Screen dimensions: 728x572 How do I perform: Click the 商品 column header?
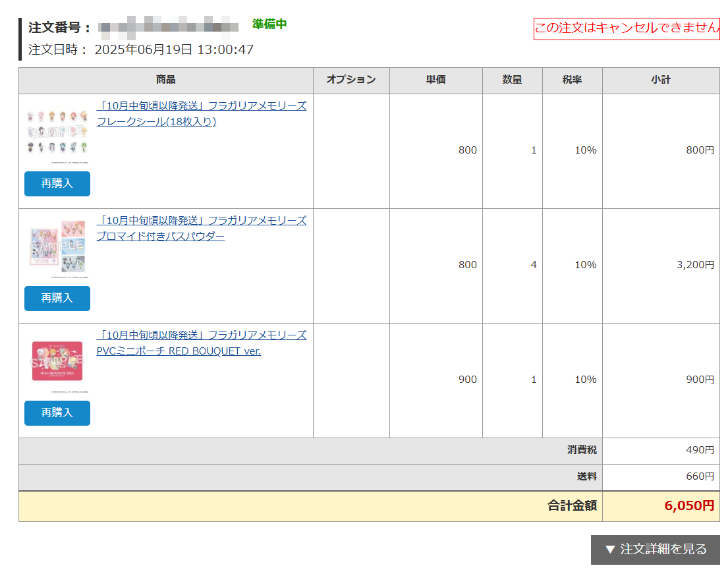pos(166,80)
